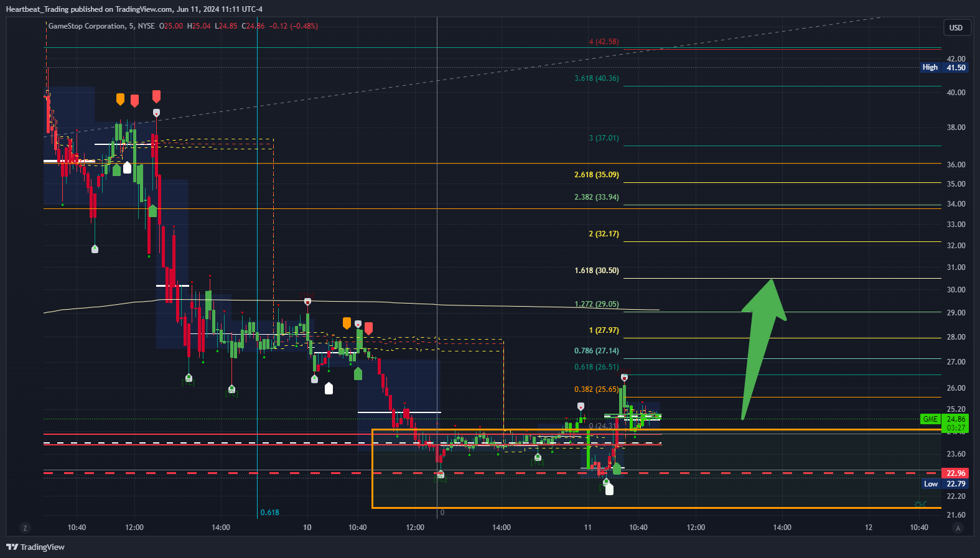Screen dimensions: 980x558
Task: Click the 36.00 price axis label
Action: pos(956,165)
